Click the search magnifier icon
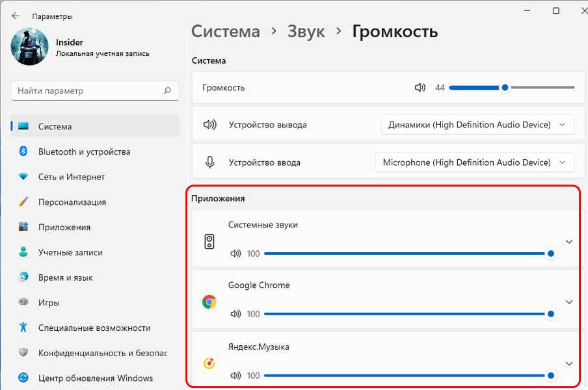Screen dimensions: 588x390 point(167,91)
